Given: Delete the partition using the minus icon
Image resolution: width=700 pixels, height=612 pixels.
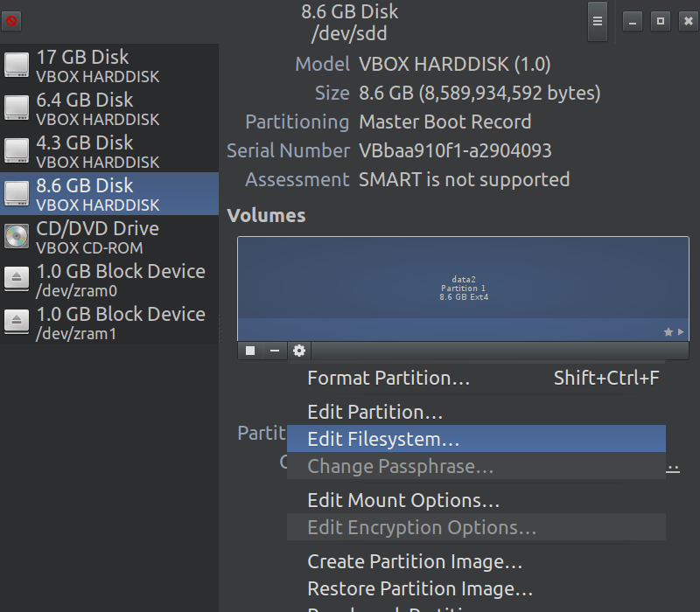Looking at the screenshot, I should (x=274, y=351).
